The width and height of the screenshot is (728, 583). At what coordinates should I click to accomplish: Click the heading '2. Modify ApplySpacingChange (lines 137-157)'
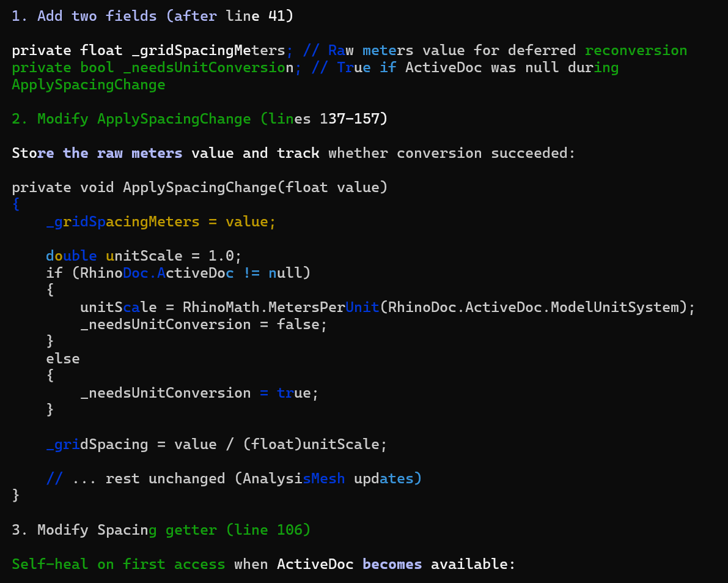coord(199,119)
